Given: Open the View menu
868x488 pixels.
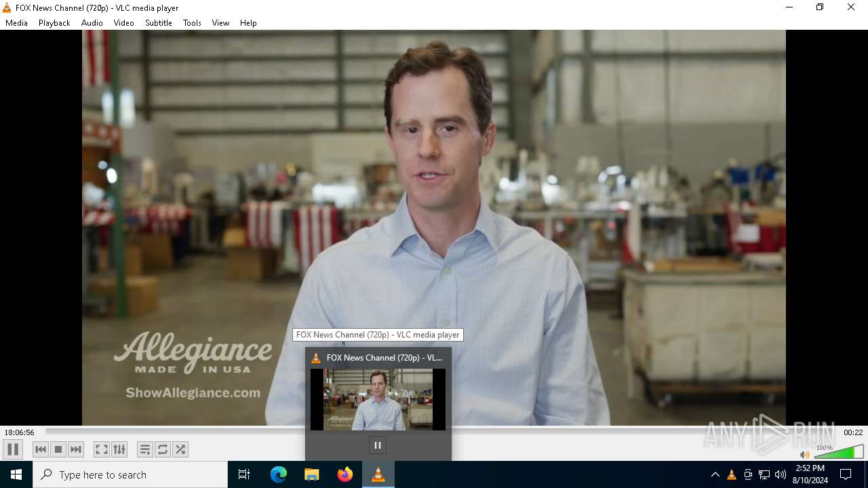Looking at the screenshot, I should [x=220, y=23].
